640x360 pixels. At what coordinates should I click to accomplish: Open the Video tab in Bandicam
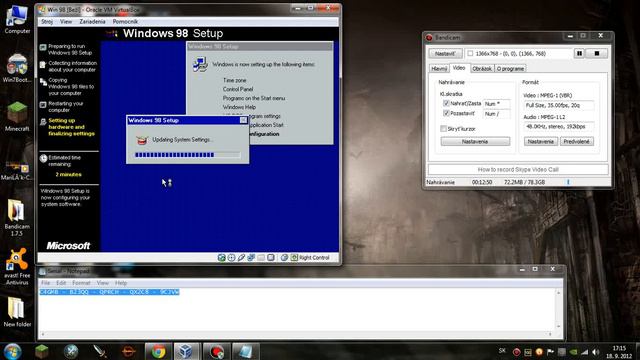coord(459,68)
